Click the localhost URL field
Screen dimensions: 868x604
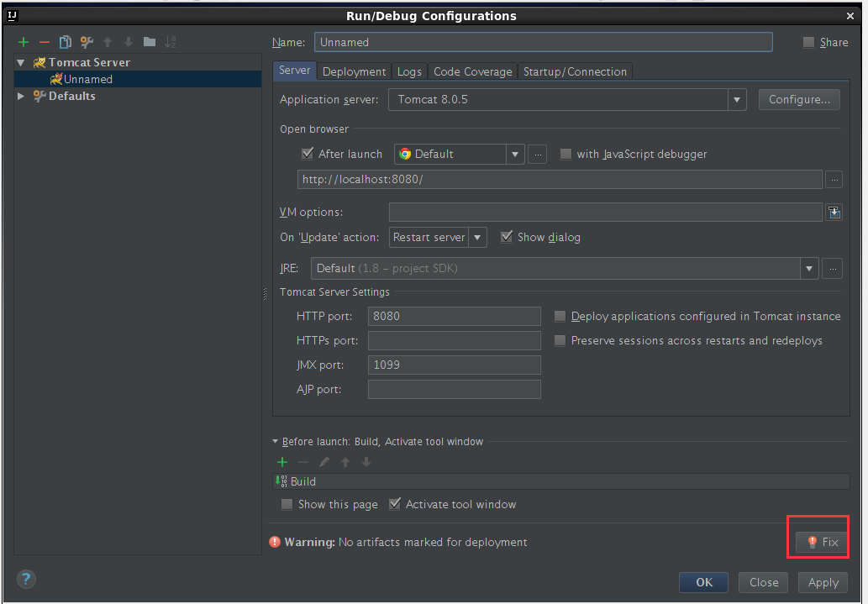(x=560, y=180)
